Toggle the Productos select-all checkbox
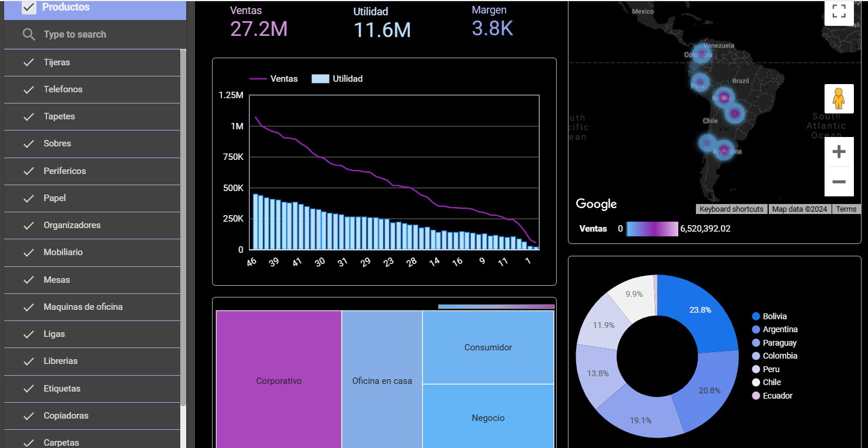868x448 pixels. [x=29, y=7]
